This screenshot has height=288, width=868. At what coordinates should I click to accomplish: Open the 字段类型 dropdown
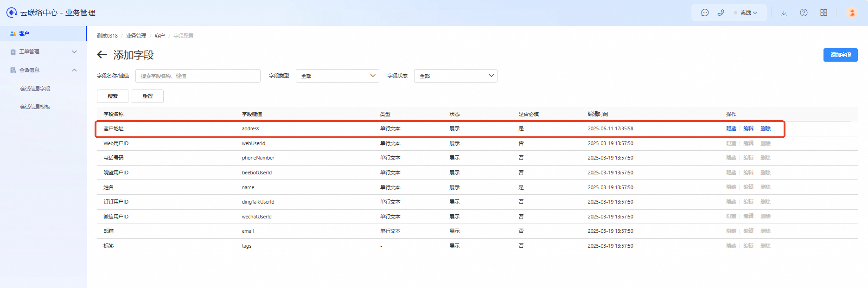click(338, 76)
